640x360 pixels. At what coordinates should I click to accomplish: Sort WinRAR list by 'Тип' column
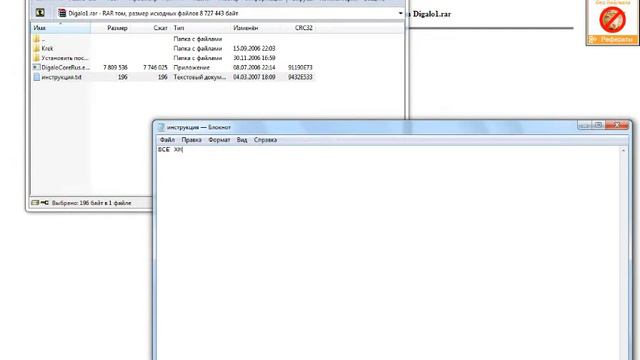(x=201, y=28)
